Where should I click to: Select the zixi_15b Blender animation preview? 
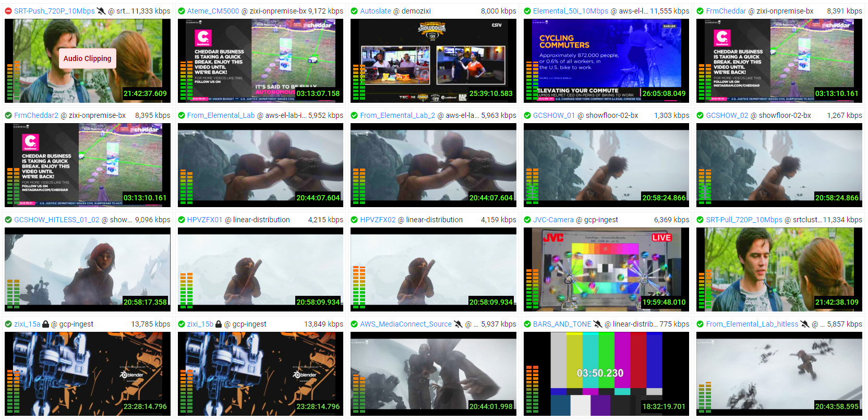[x=260, y=374]
